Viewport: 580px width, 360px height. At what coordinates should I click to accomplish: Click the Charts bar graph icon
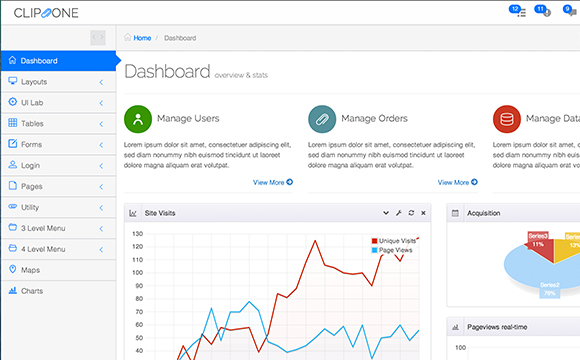coord(13,290)
